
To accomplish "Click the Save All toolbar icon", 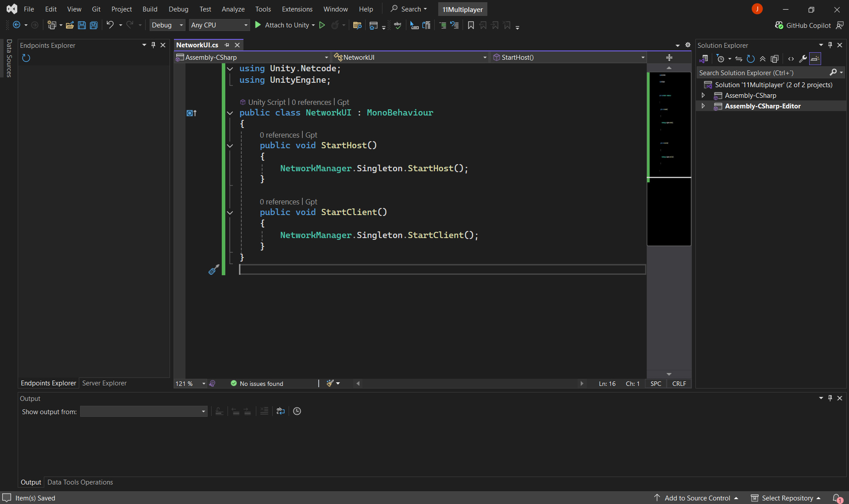I will point(94,25).
